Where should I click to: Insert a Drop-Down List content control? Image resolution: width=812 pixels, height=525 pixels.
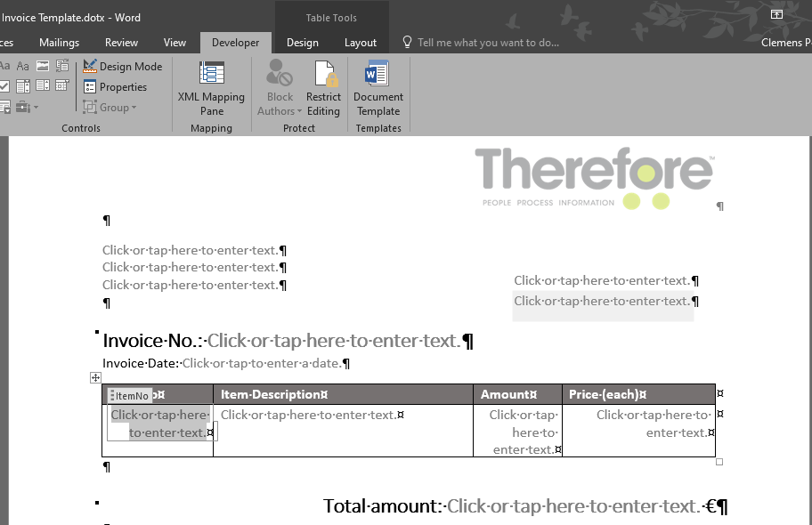(42, 85)
